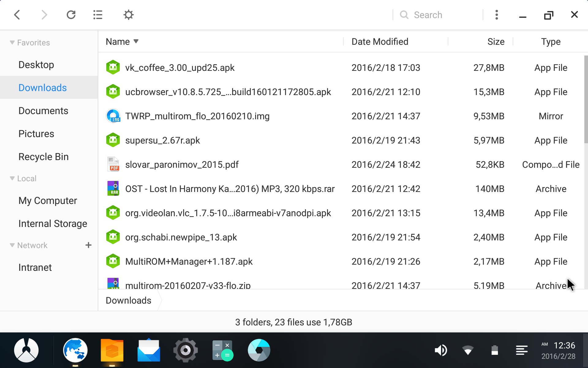
Task: Select the ucbrowser apk file icon
Action: click(113, 92)
